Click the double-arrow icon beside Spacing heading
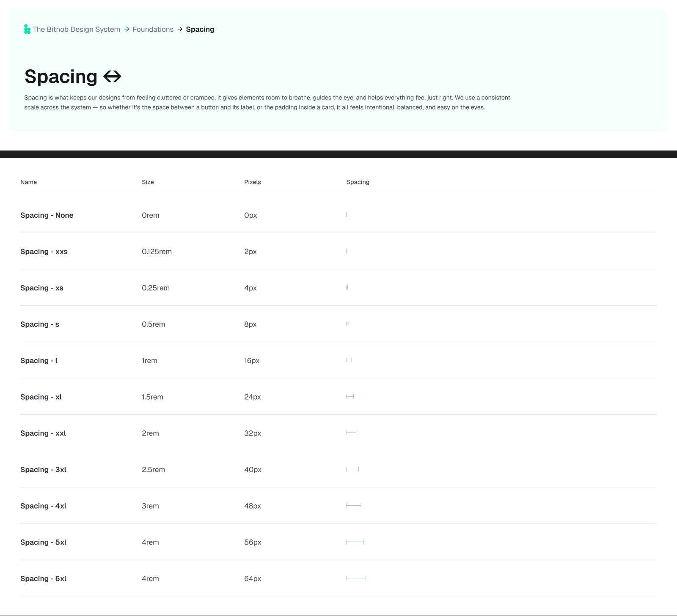677x616 pixels. [x=112, y=77]
